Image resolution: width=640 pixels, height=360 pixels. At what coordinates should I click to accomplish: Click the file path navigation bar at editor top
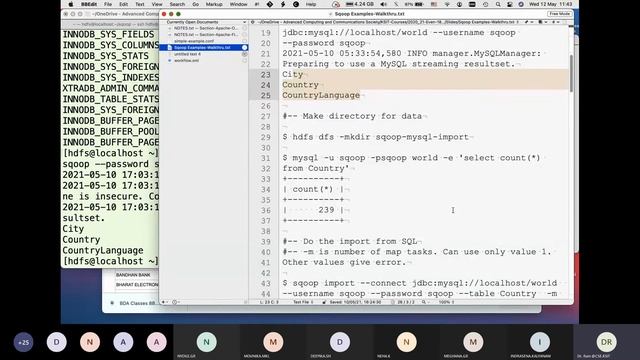[387, 22]
